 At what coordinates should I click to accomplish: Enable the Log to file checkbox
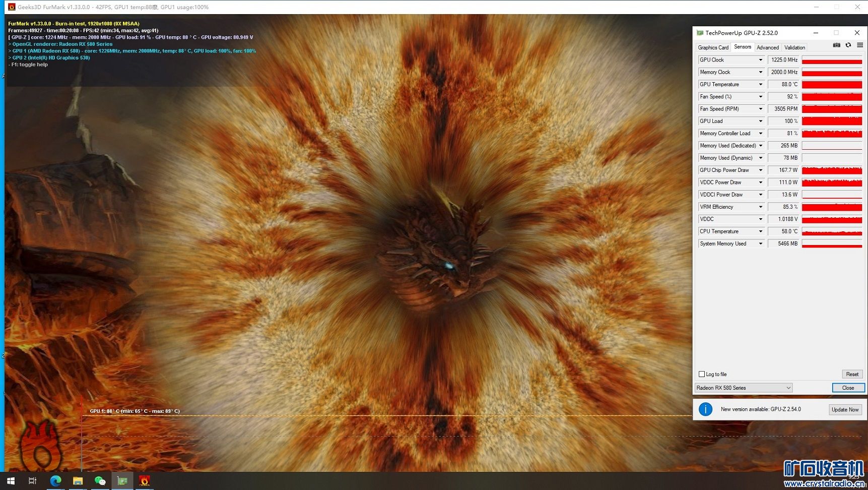pyautogui.click(x=702, y=374)
